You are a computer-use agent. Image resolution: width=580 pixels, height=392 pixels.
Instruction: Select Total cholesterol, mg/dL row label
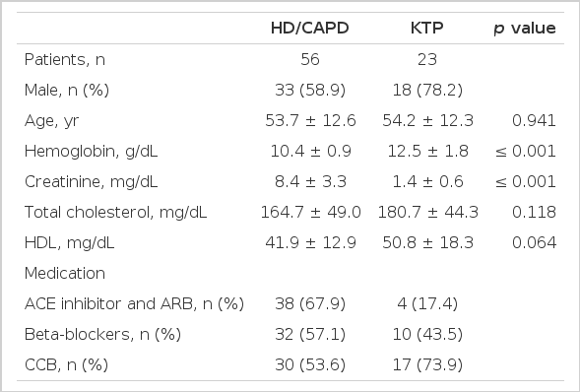(115, 213)
